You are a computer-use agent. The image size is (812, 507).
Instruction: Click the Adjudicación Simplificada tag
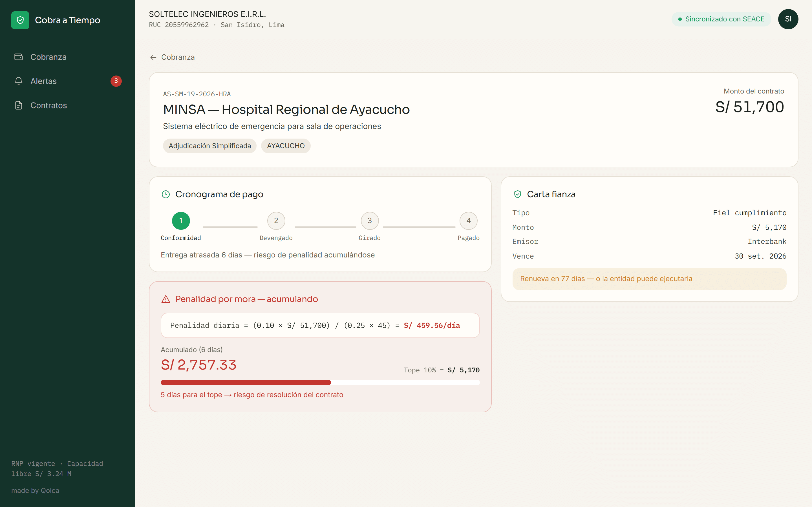pyautogui.click(x=210, y=146)
